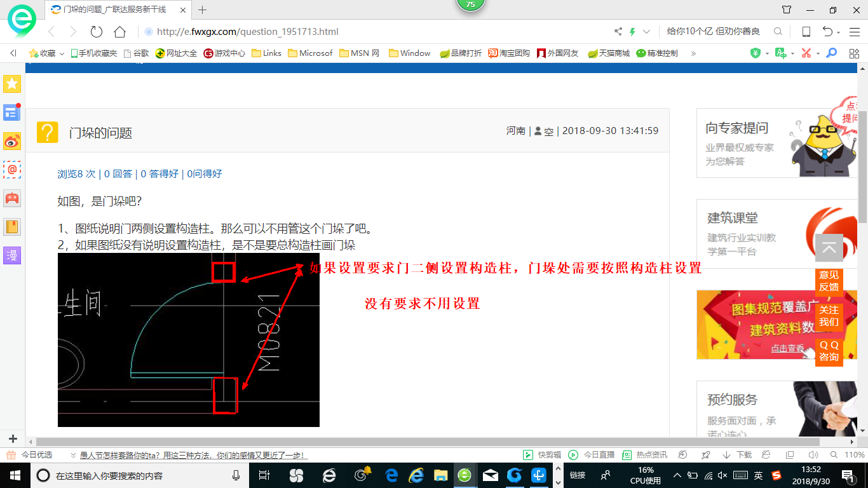Open the sidebar email @ icon
Image resolution: width=868 pixels, height=488 pixels.
(13, 169)
